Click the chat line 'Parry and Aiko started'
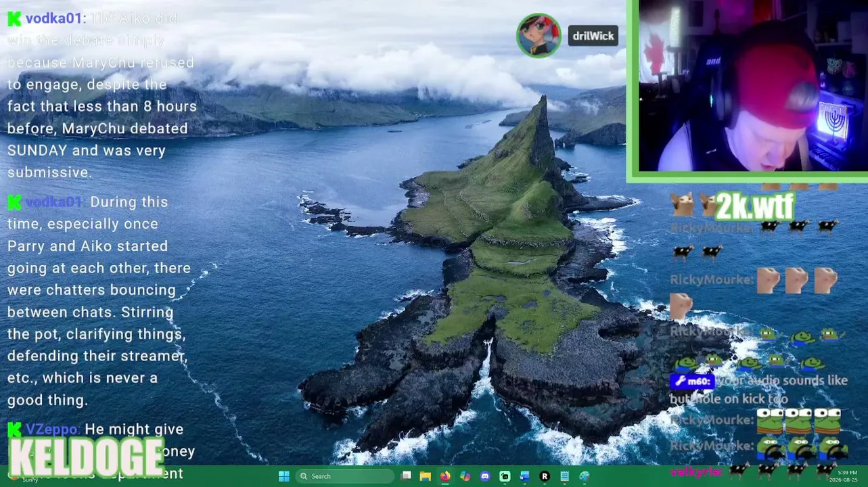 [88, 246]
